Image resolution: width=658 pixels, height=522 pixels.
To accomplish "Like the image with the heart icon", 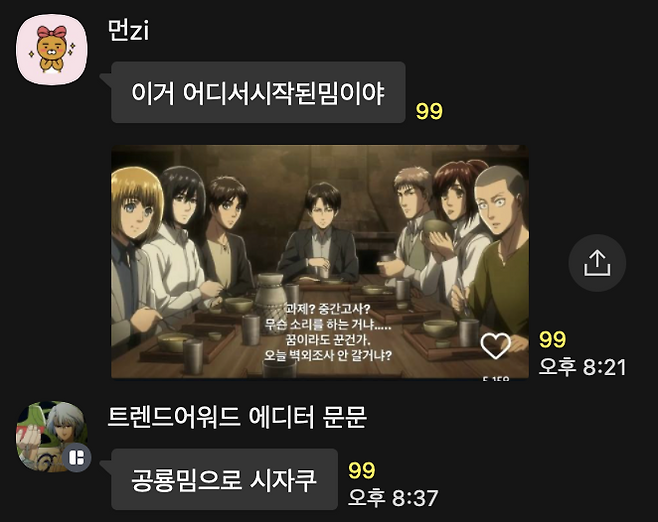I will click(x=495, y=346).
